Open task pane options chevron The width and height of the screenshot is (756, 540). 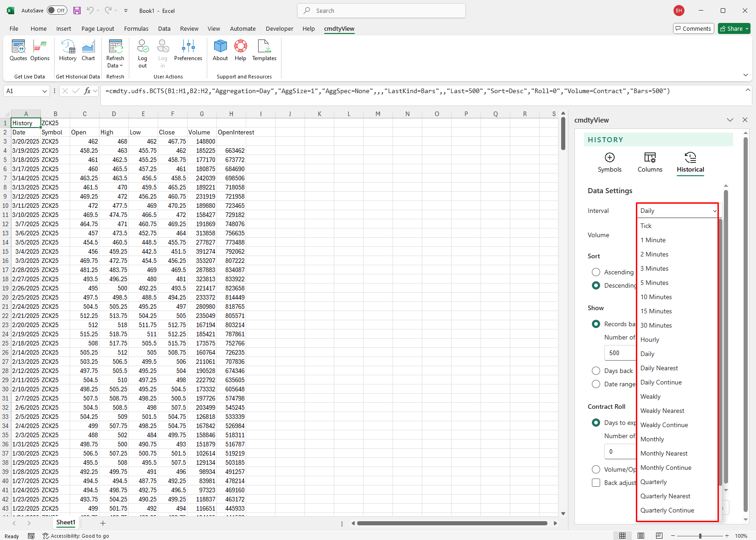pyautogui.click(x=730, y=120)
